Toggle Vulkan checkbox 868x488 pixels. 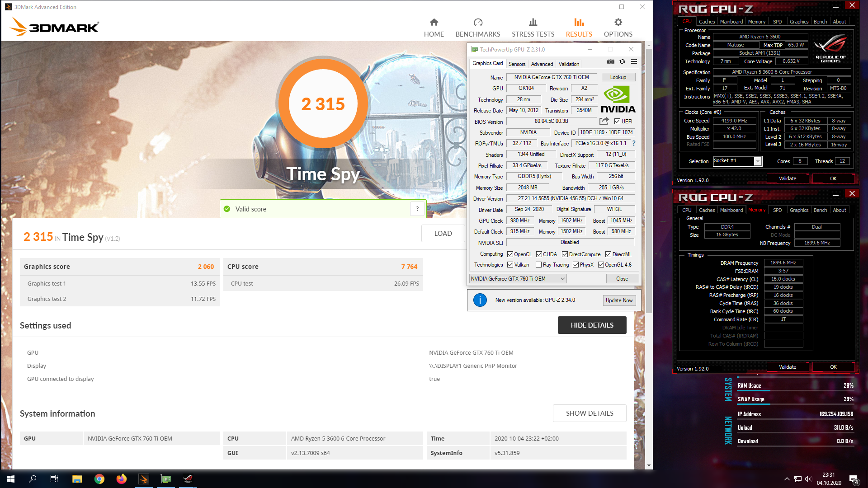pyautogui.click(x=510, y=265)
